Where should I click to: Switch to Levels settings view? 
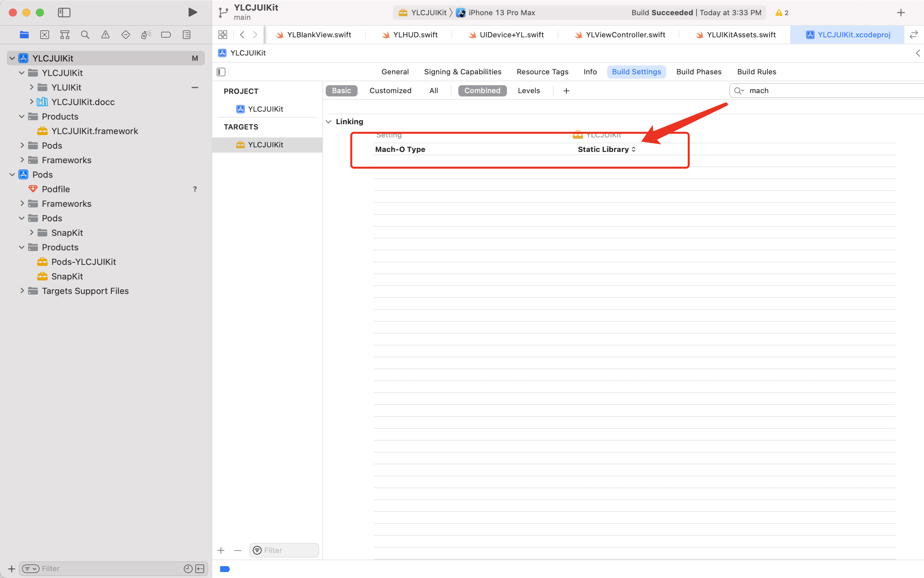[x=529, y=90]
